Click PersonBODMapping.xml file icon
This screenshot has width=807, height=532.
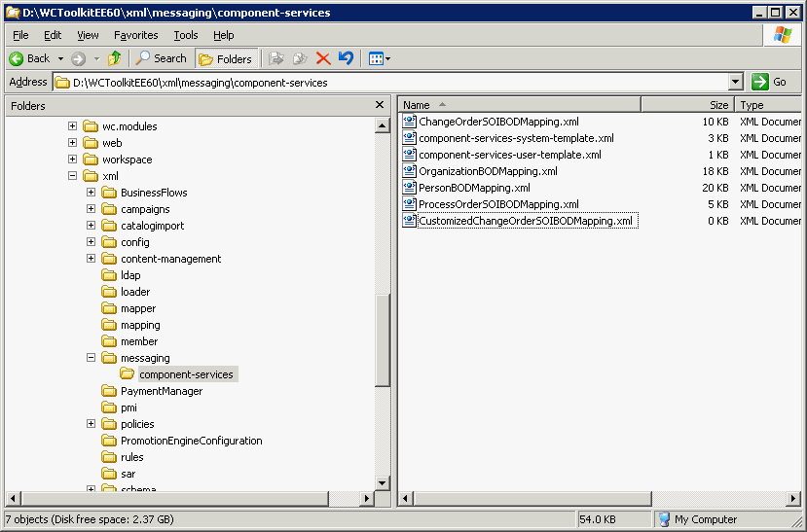[x=409, y=188]
